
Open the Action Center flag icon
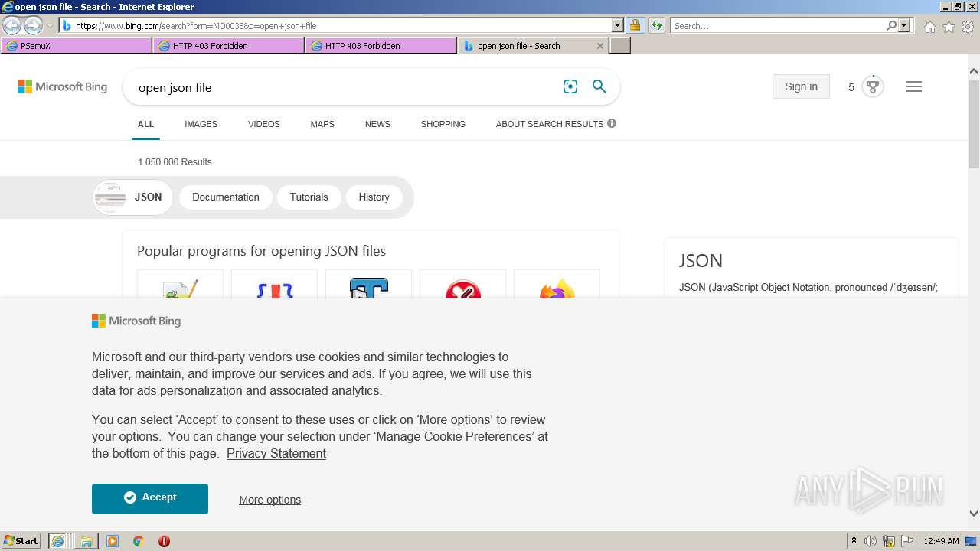(906, 541)
